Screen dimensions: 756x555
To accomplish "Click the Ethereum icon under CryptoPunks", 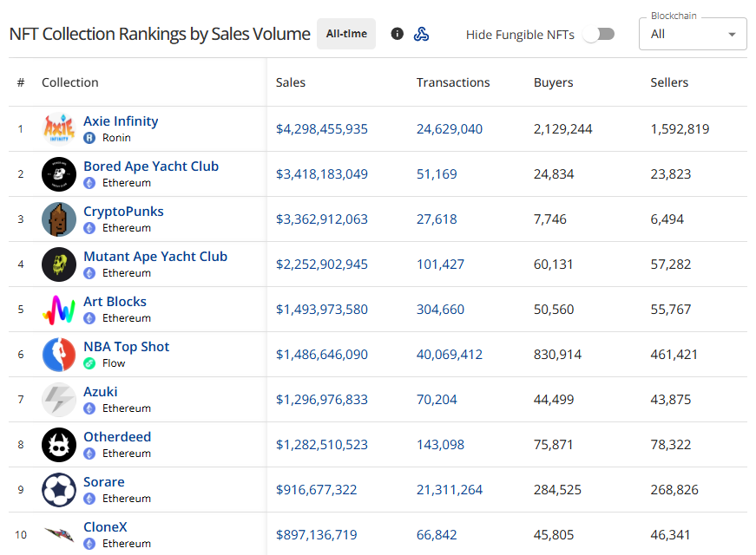I will tap(89, 228).
